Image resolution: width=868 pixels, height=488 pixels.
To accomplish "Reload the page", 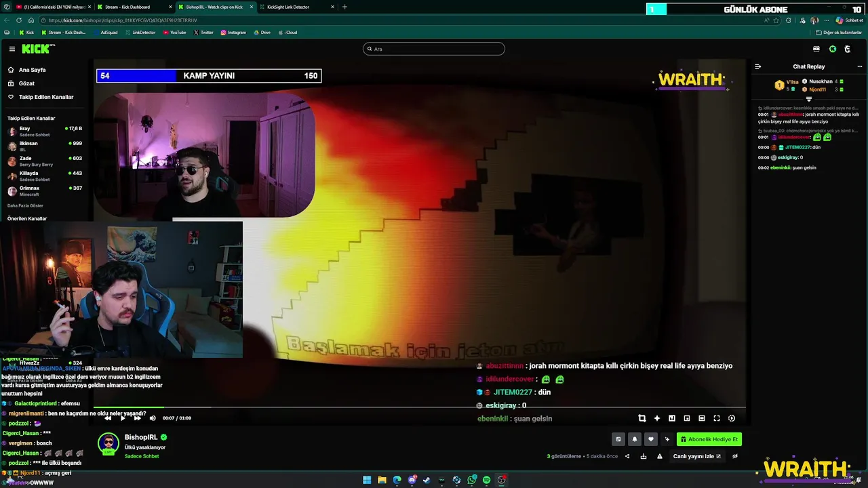I will (x=19, y=20).
